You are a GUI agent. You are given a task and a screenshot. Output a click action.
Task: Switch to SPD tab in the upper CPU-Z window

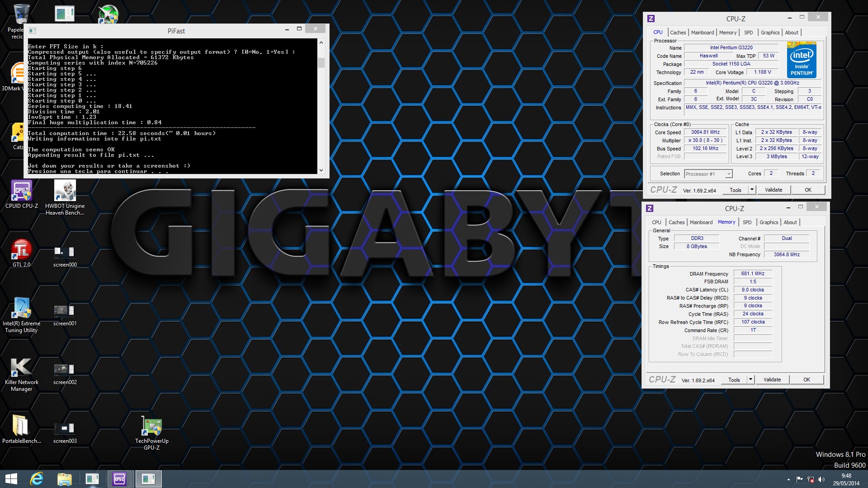pyautogui.click(x=749, y=33)
